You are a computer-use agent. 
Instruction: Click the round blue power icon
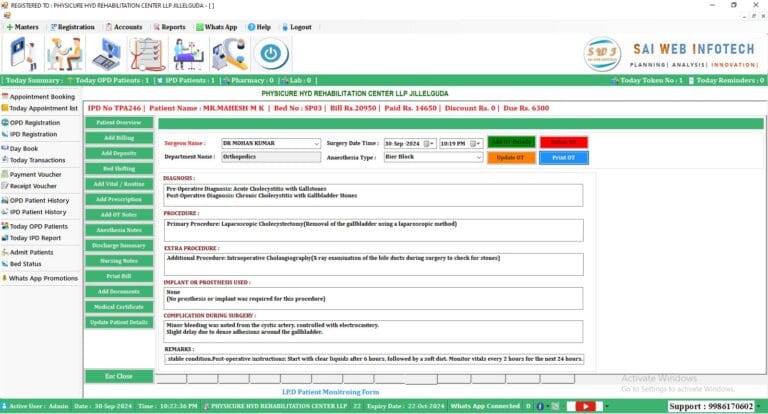[x=271, y=54]
